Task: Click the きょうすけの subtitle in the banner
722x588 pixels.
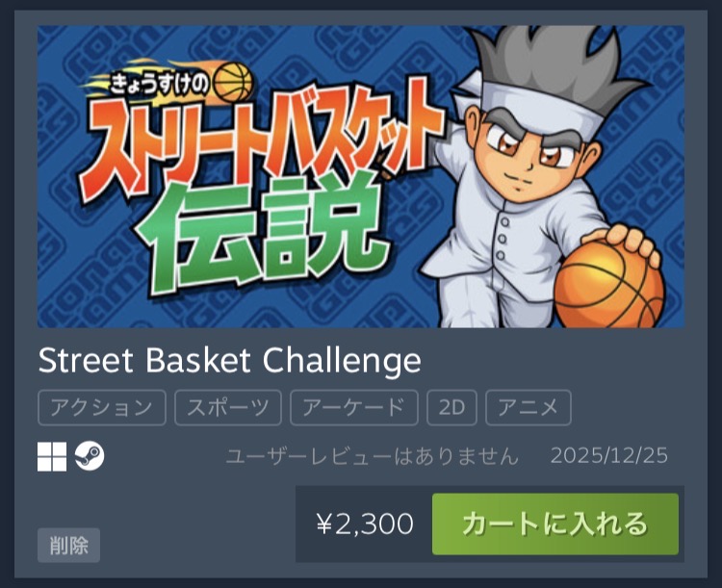Action: point(159,86)
